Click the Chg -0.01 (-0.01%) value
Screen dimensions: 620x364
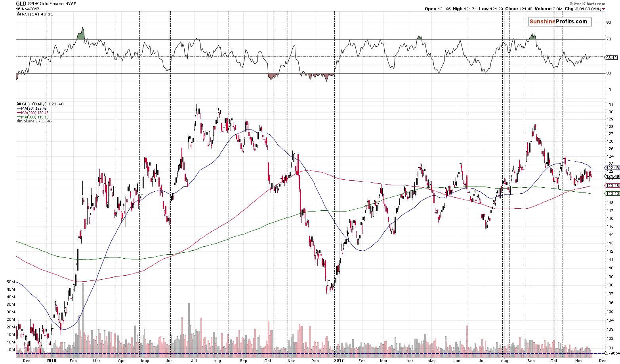pos(583,9)
